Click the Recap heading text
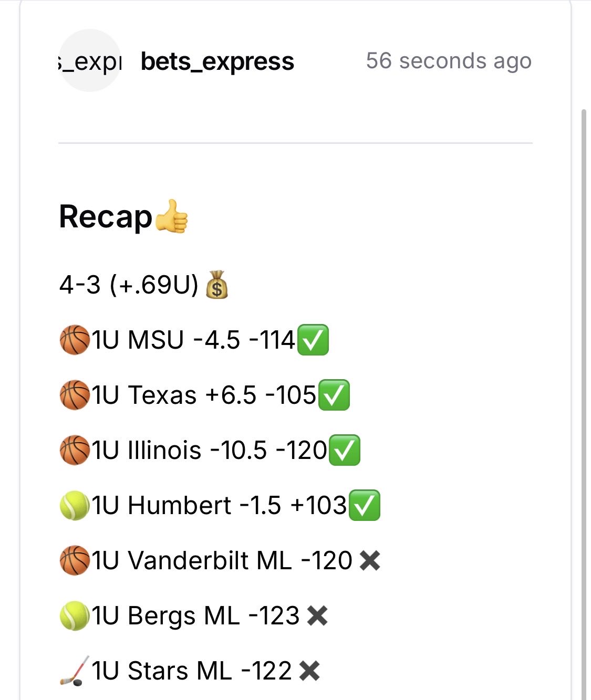This screenshot has width=591, height=700. (106, 216)
